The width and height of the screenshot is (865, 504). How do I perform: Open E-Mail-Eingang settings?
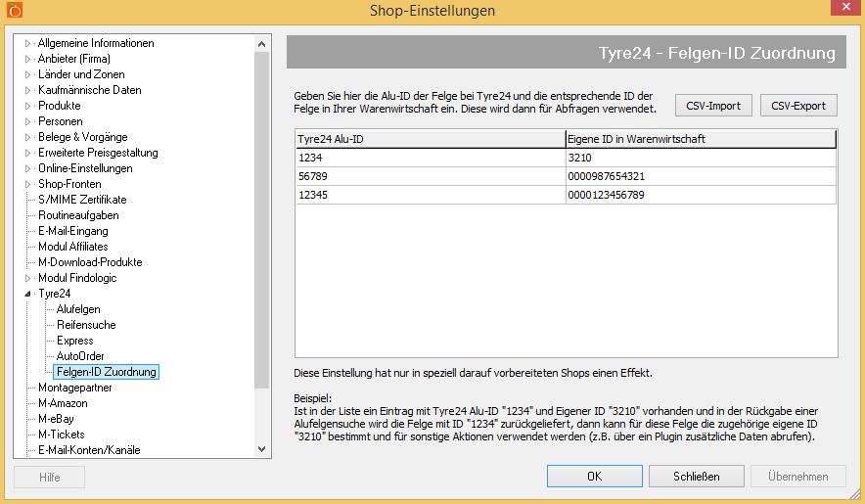pos(72,231)
